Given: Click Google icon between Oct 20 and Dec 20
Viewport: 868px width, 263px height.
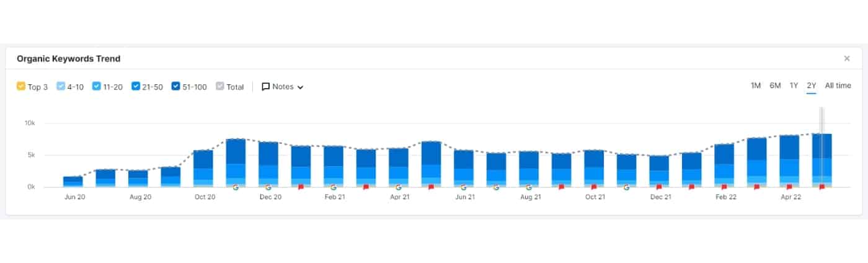Looking at the screenshot, I should click(236, 187).
